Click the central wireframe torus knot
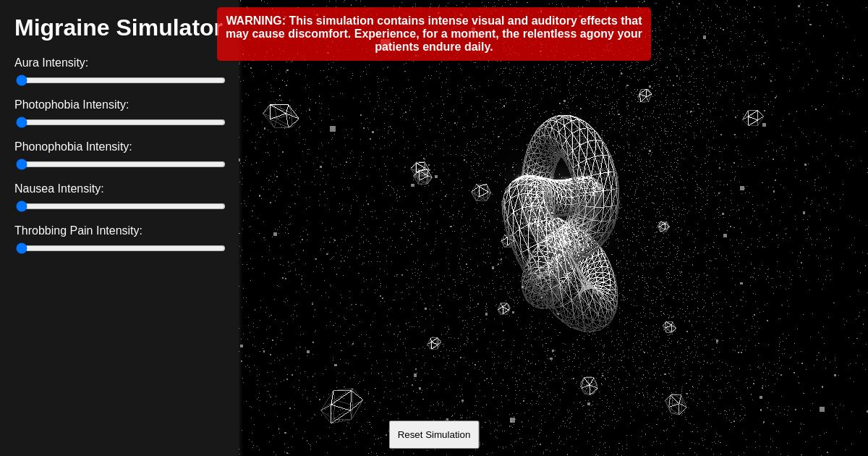The height and width of the screenshot is (456, 868). tap(561, 224)
